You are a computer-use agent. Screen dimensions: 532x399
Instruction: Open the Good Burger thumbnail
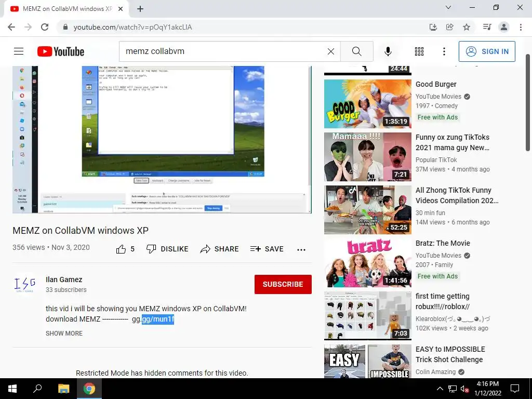pos(367,104)
